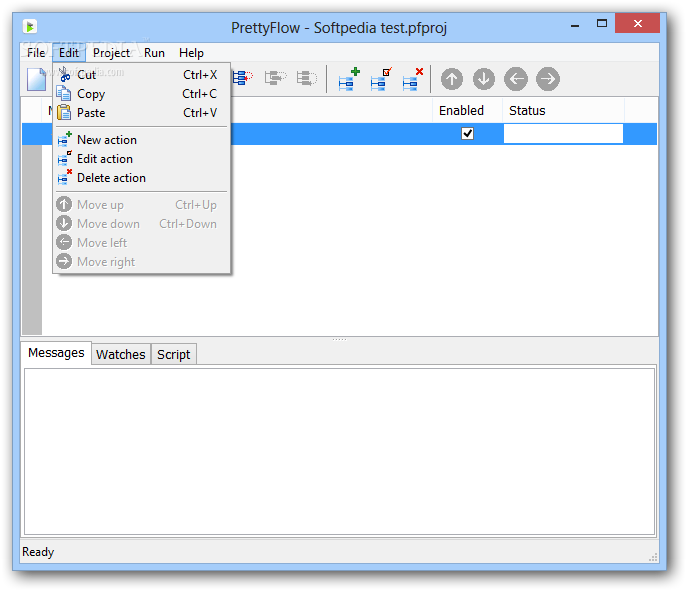Switch to the Watches tab
The image size is (687, 591).
click(120, 354)
